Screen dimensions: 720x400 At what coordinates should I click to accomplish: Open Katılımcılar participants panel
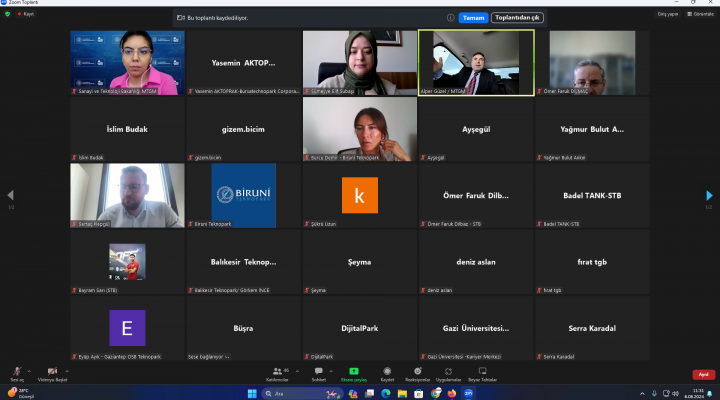tap(277, 374)
